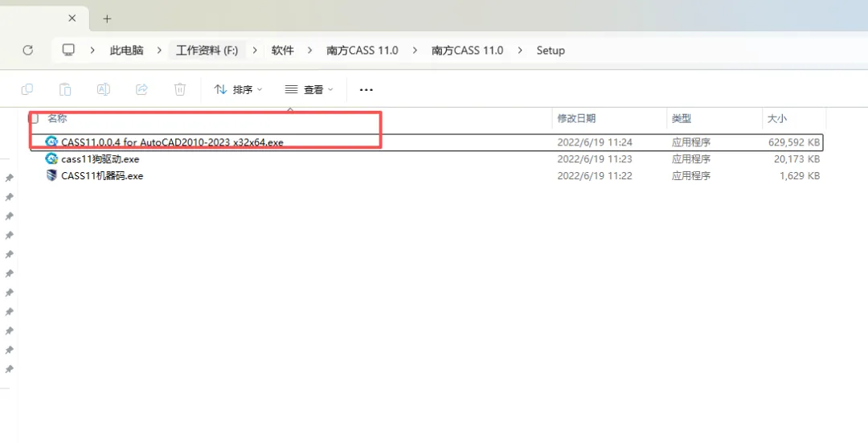Viewport: 868px width, 443px height.
Task: Click date 2022/6/19 11:24
Action: 595,142
